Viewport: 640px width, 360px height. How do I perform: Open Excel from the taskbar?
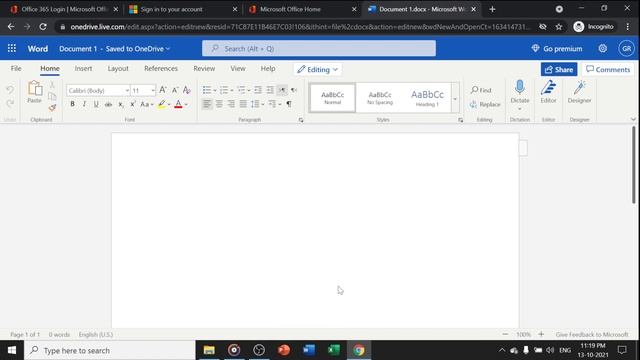point(334,350)
